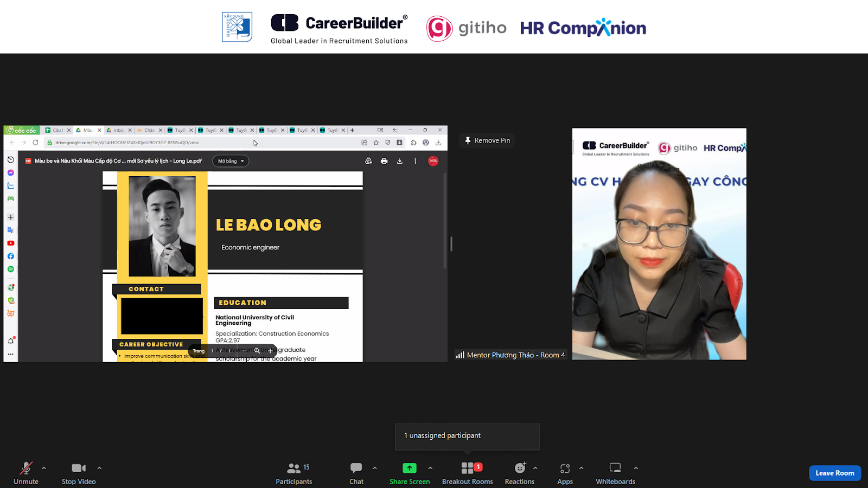Open a new browser tab with the plus button
868x488 pixels.
coord(352,130)
